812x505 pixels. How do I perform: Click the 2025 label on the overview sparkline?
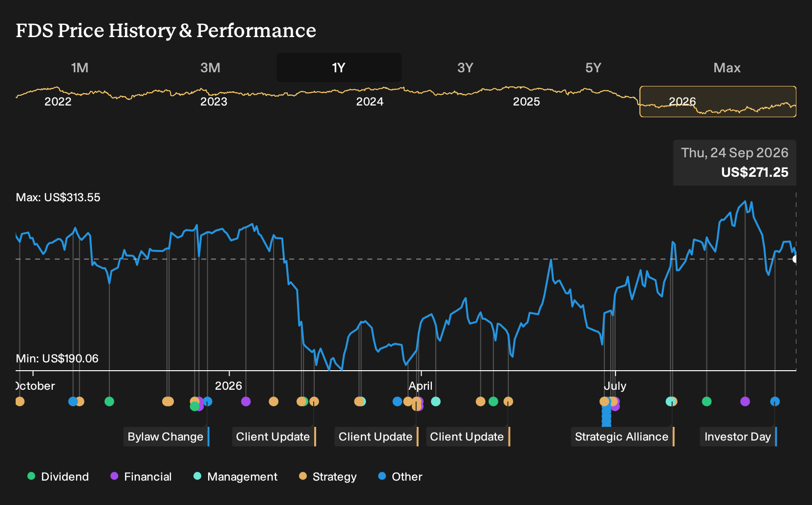(x=527, y=102)
